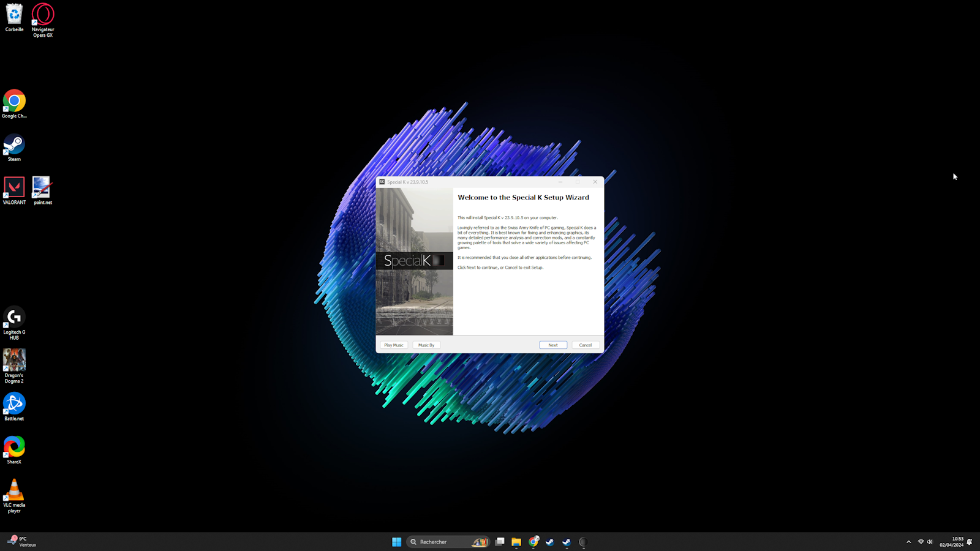Image resolution: width=980 pixels, height=551 pixels.
Task: Select the VLC media player icon
Action: (14, 496)
